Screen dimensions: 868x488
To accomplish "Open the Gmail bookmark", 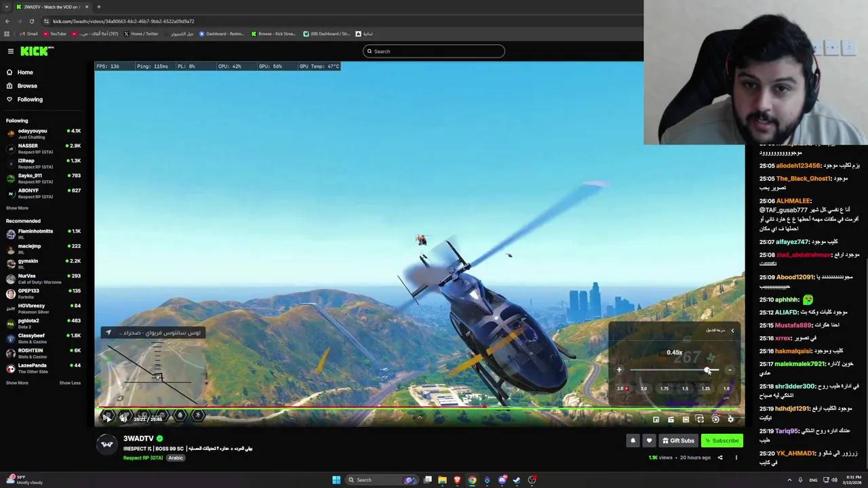I will pos(28,34).
